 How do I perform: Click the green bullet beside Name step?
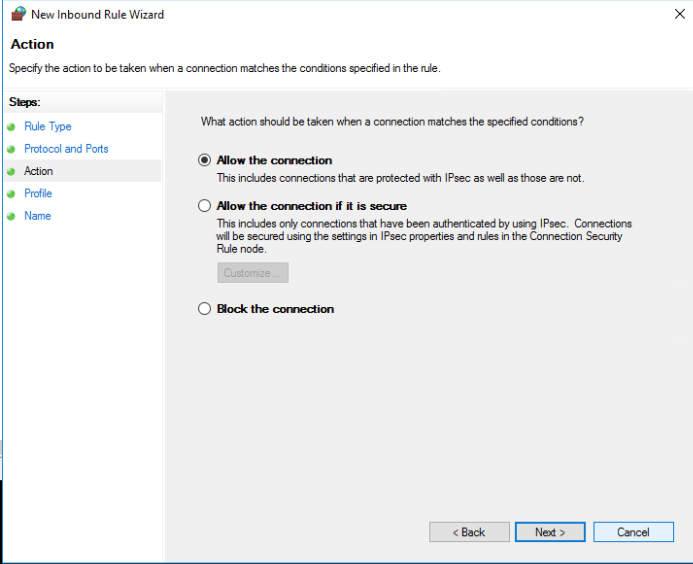pos(11,216)
